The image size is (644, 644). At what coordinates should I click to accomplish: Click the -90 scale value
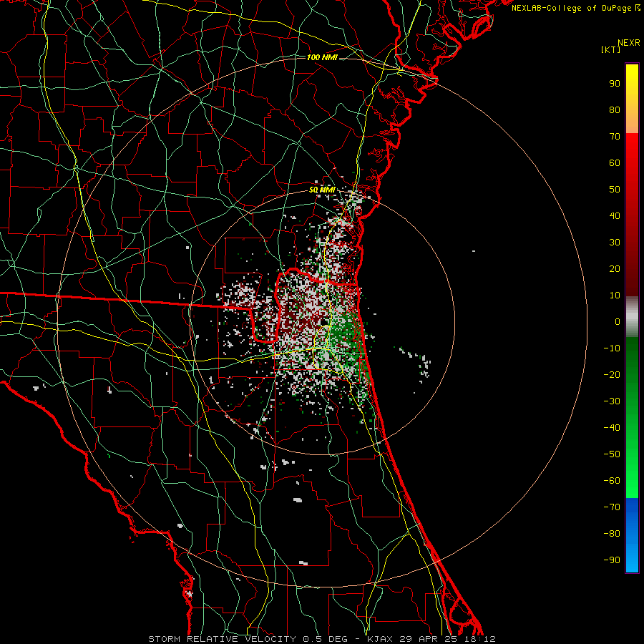(x=612, y=560)
